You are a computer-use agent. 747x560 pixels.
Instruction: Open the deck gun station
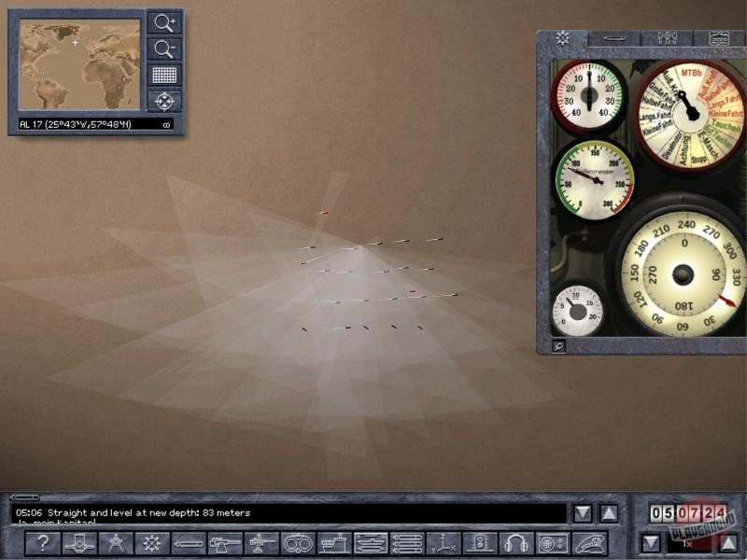[225, 543]
